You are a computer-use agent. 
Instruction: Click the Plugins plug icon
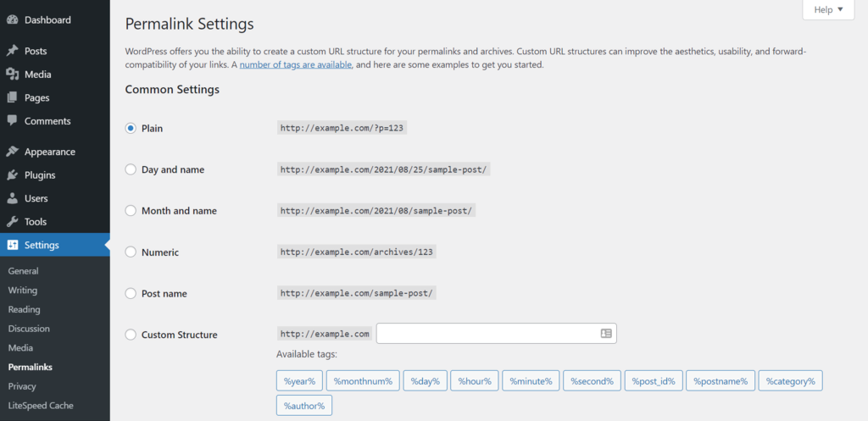tap(13, 175)
